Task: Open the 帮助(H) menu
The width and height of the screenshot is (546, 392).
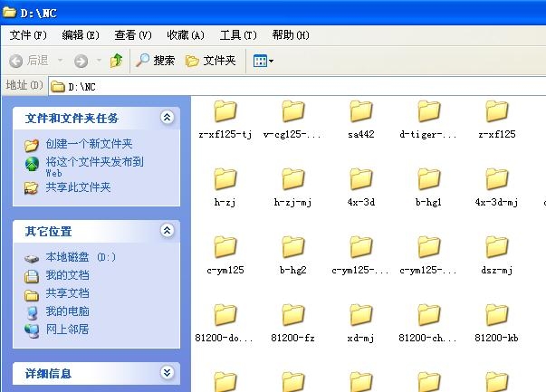Action: click(x=291, y=35)
